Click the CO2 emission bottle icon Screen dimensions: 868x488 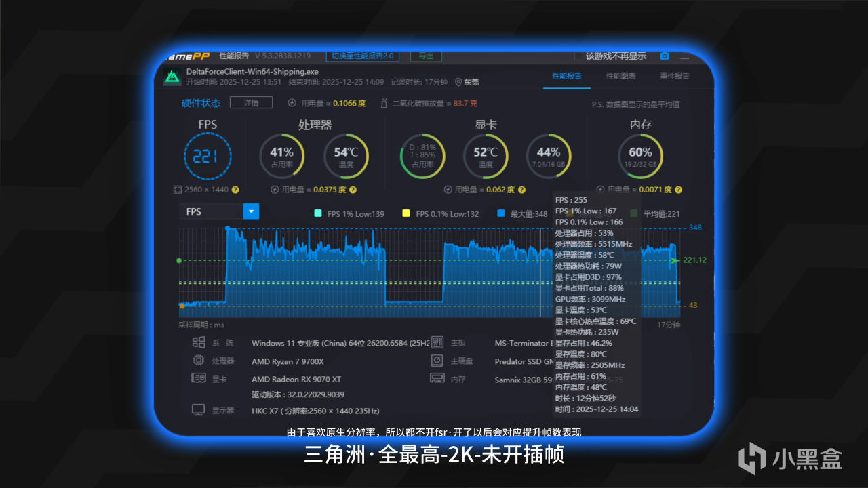pos(384,103)
